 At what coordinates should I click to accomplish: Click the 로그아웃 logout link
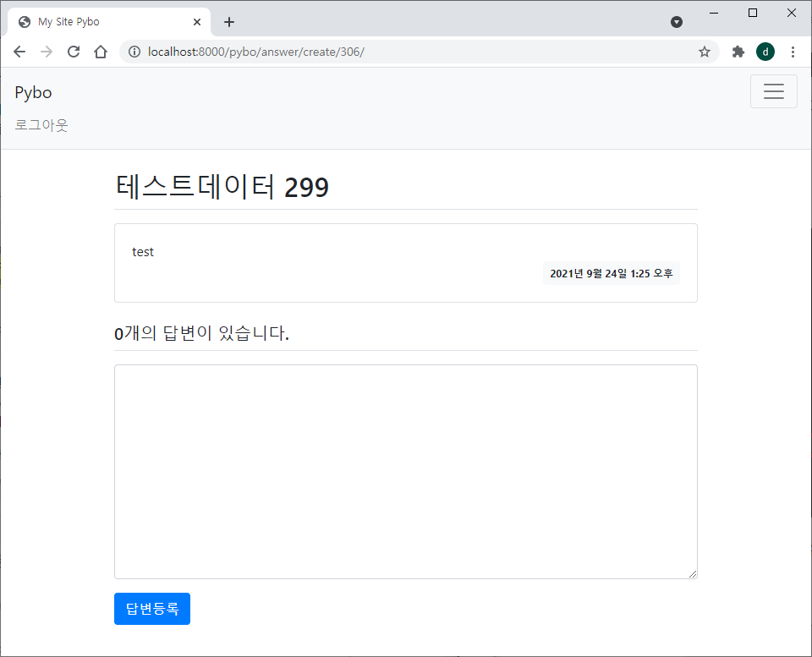click(x=41, y=125)
